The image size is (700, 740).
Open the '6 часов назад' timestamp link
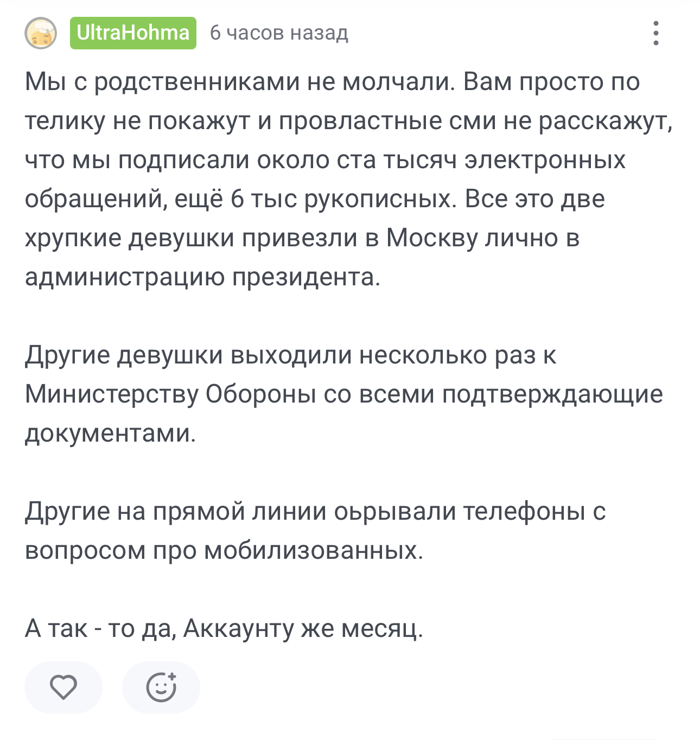point(279,33)
